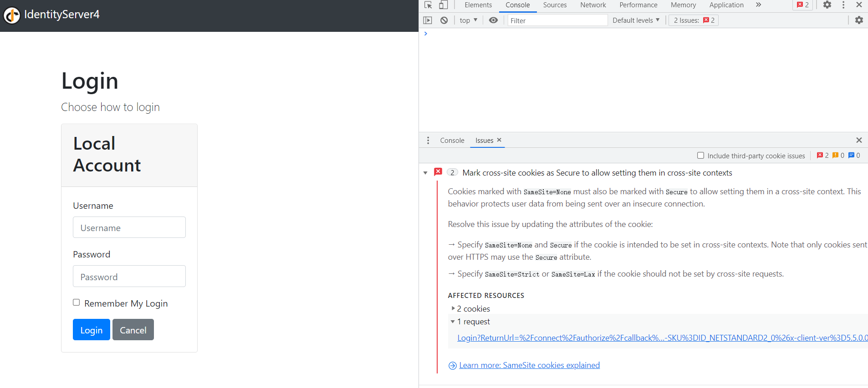The height and width of the screenshot is (388, 868).
Task: Switch to the Application tab
Action: [x=726, y=5]
